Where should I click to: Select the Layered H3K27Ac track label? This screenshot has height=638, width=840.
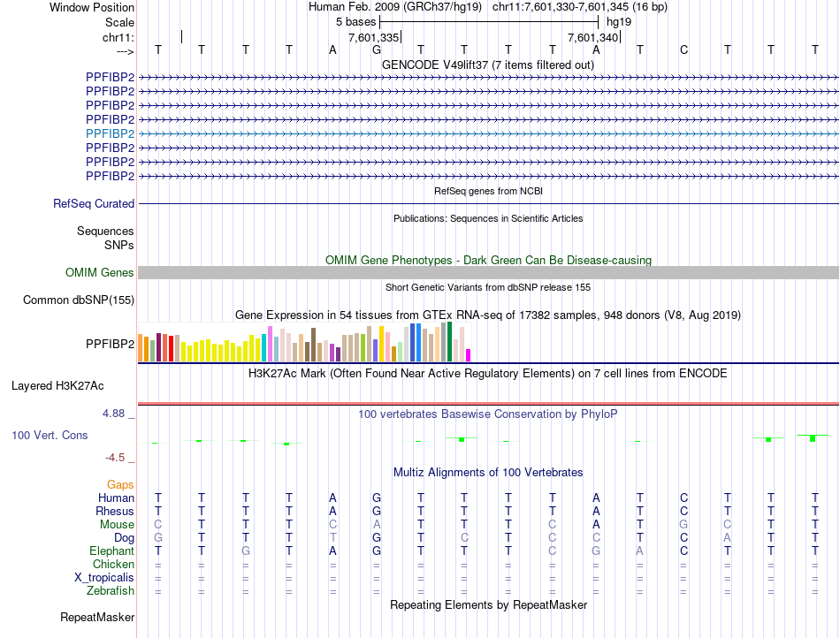(x=57, y=386)
